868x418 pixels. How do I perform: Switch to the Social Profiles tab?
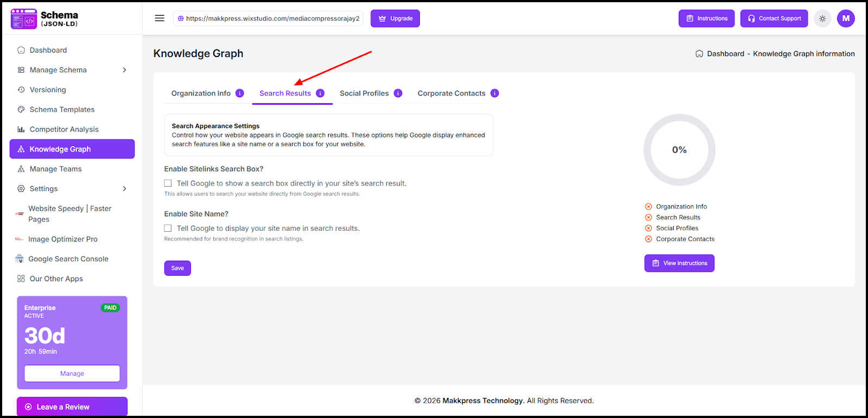[364, 93]
